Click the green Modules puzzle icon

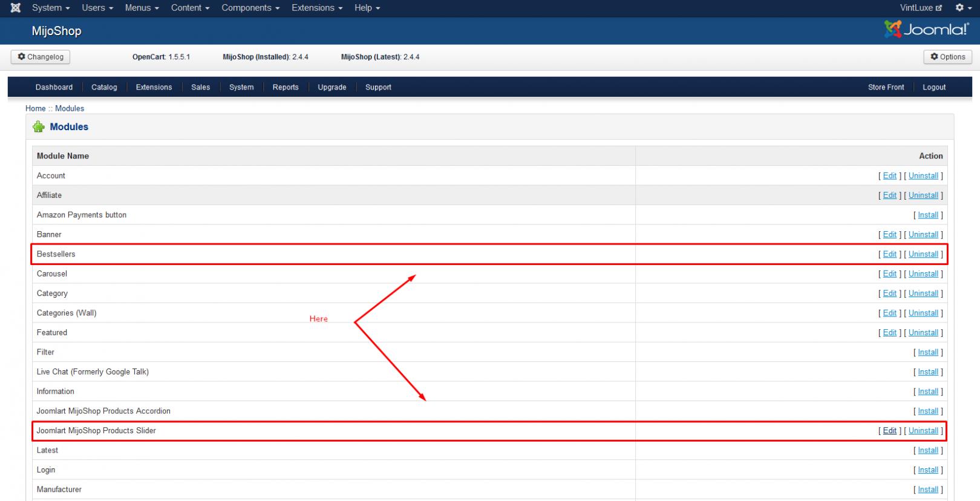click(x=39, y=126)
